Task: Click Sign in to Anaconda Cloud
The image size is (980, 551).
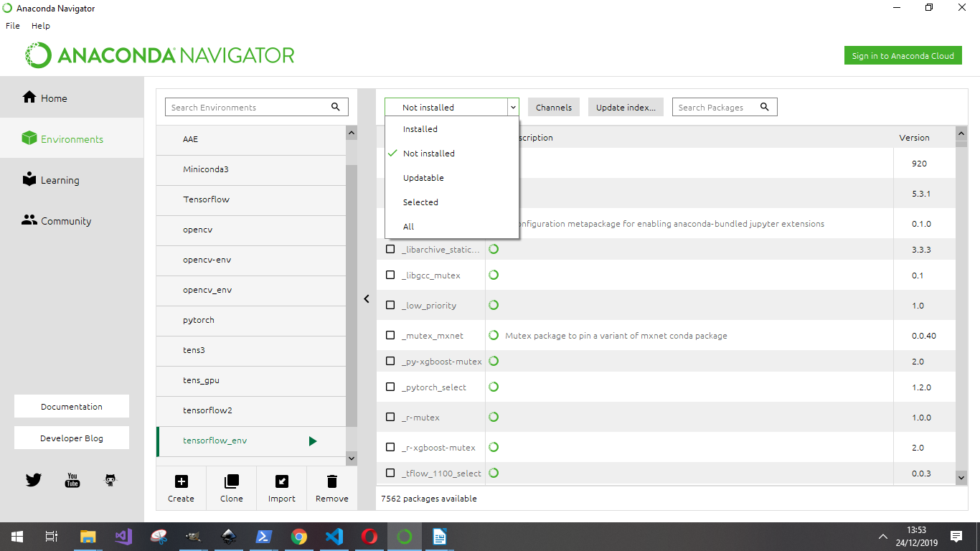Action: pyautogui.click(x=903, y=56)
